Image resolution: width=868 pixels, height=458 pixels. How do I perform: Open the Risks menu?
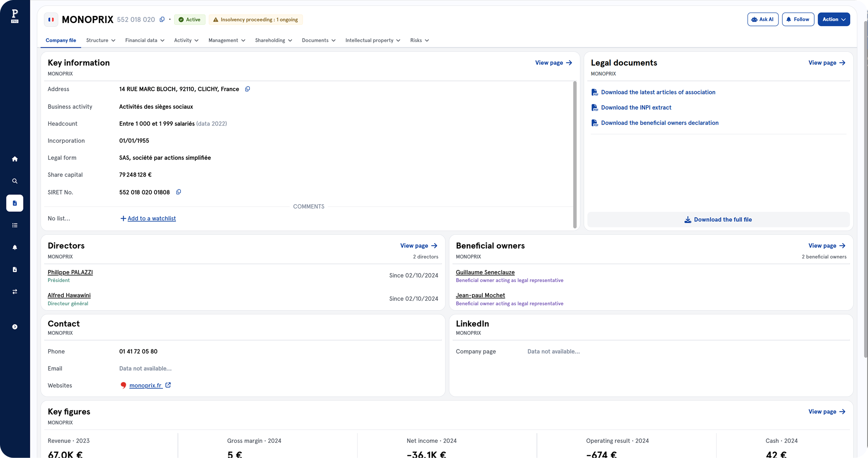[x=419, y=40]
